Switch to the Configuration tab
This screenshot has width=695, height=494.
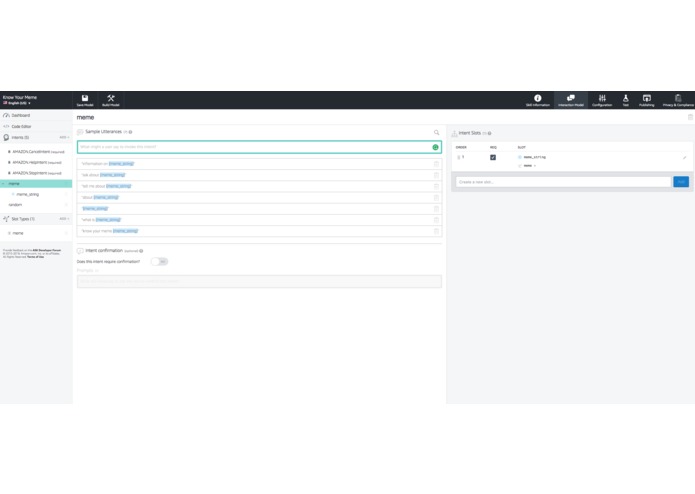[x=602, y=100]
